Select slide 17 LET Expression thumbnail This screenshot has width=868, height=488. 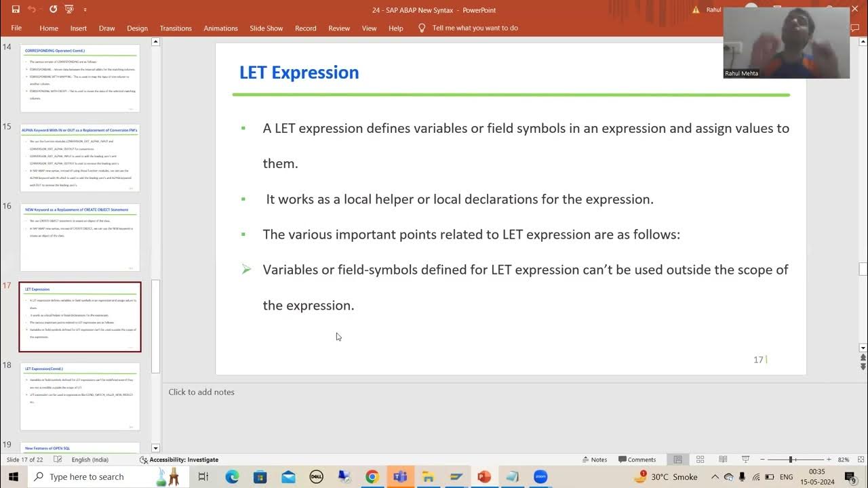[x=80, y=317]
